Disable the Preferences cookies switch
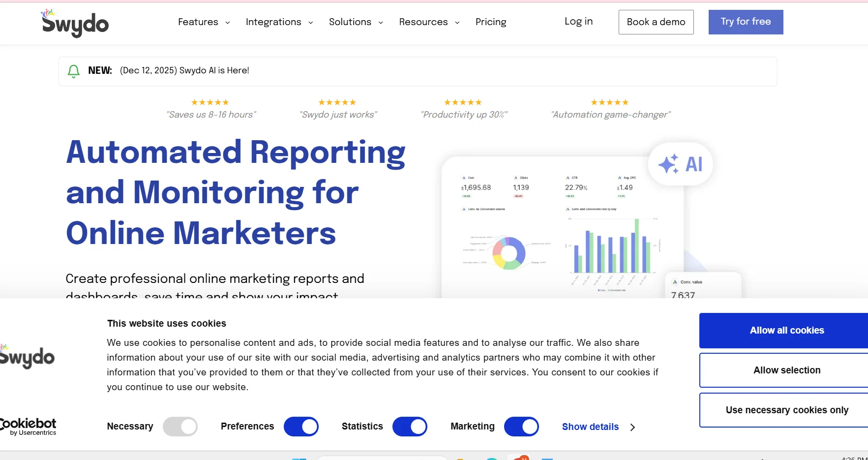 301,427
